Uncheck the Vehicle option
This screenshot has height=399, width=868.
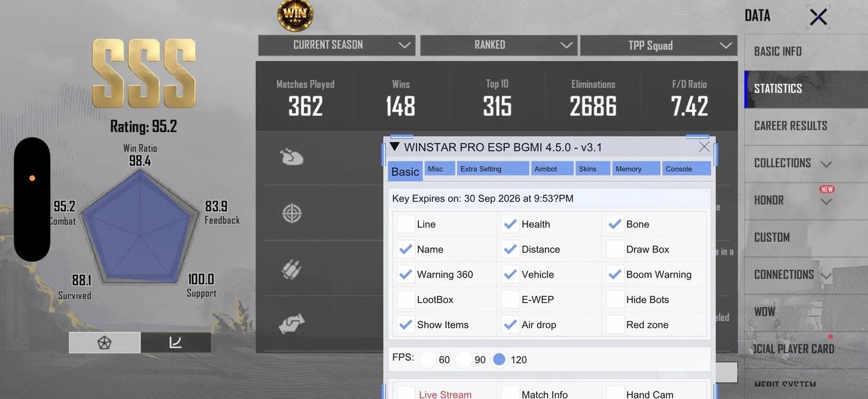[510, 274]
